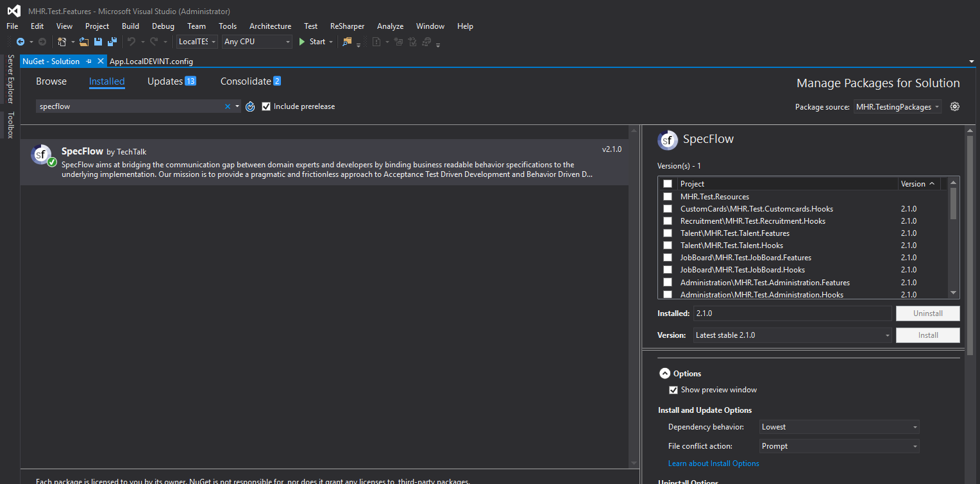This screenshot has height=484, width=980.
Task: Open the Toolbox side tab
Action: pyautogui.click(x=10, y=125)
